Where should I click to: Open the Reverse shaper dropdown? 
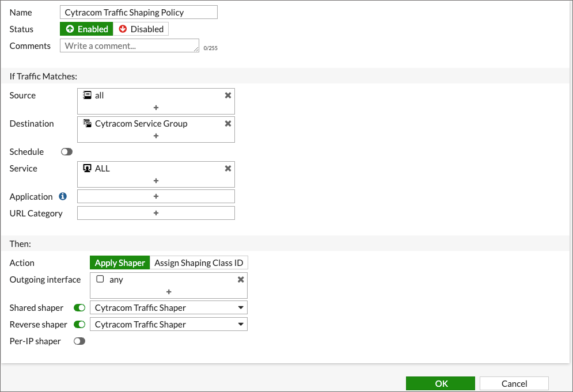(169, 325)
